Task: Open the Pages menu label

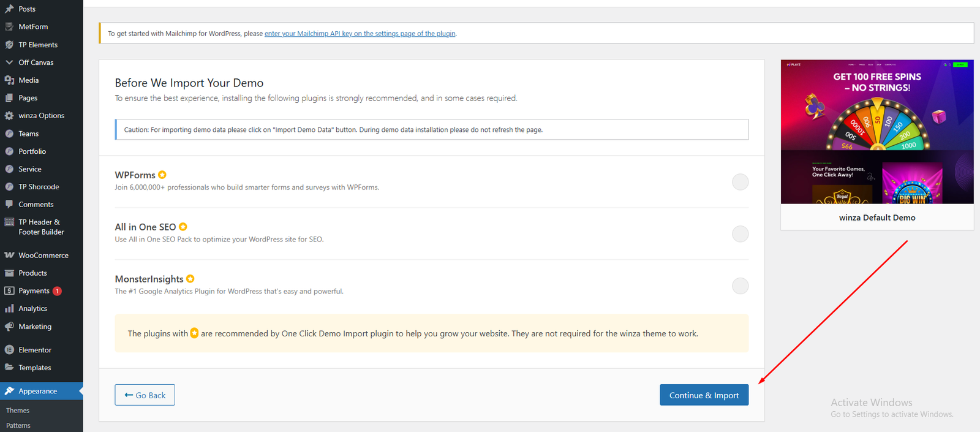Action: coord(28,98)
